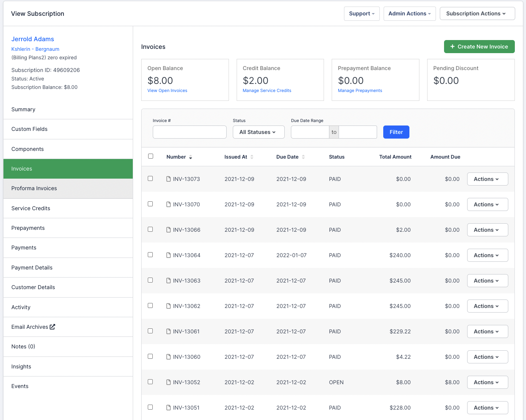Open the Payment Details sidebar item

[32, 268]
